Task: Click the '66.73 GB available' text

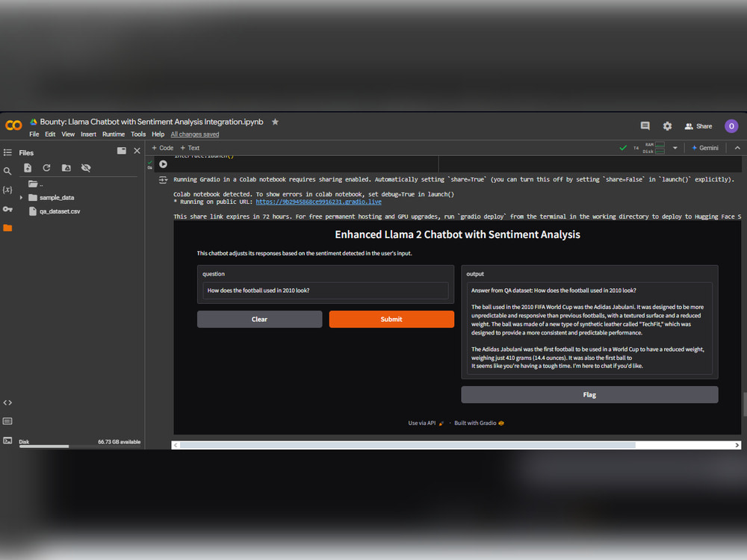Action: (119, 442)
